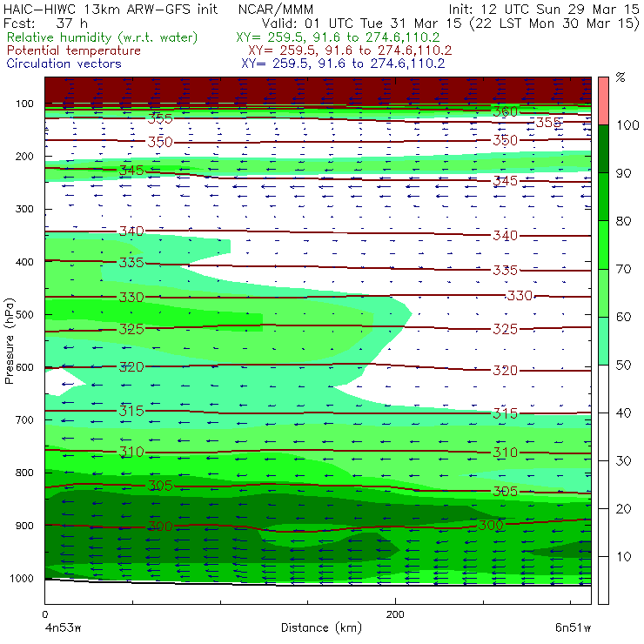Viewport: 644px width, 644px height.
Task: Choose the 70–80 bright green colorbar segment
Action: pos(603,245)
